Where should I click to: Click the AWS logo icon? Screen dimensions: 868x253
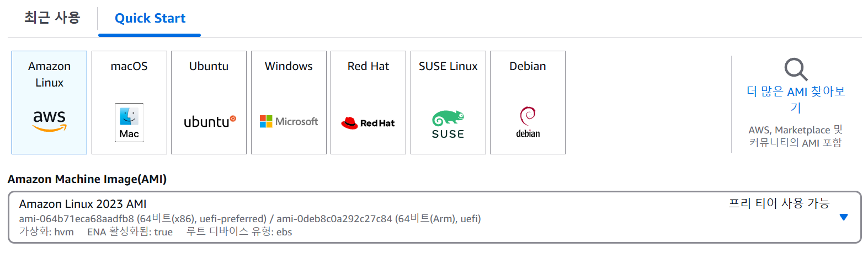(49, 121)
